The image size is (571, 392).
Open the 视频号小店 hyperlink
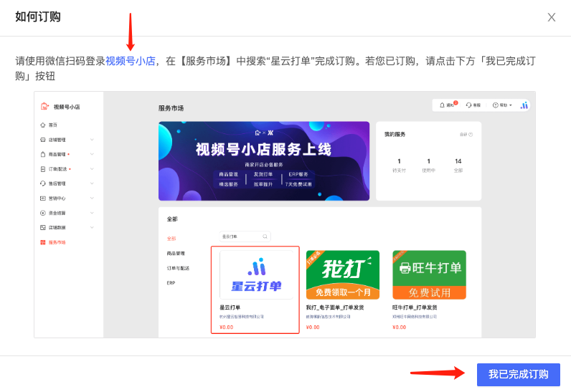(131, 61)
